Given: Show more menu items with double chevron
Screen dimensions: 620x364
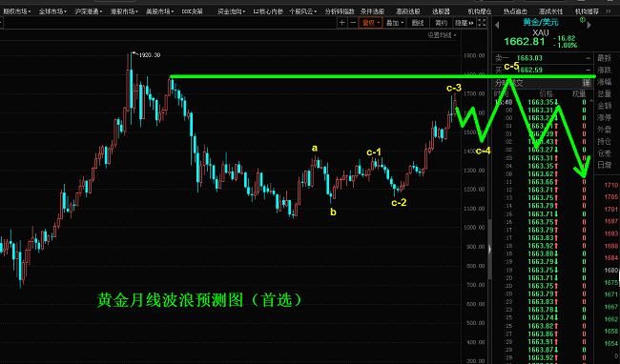Looking at the screenshot, I should pos(609,11).
